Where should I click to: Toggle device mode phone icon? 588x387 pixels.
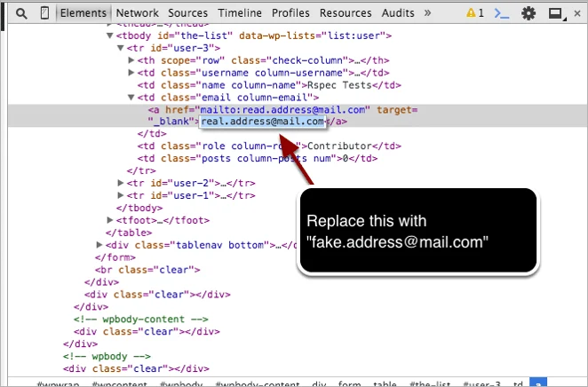[44, 13]
